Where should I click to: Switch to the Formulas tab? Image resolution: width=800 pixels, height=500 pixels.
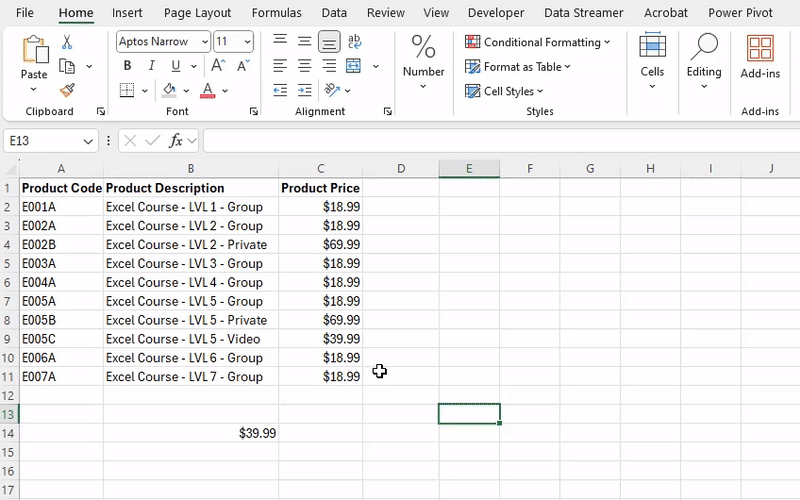(x=277, y=13)
